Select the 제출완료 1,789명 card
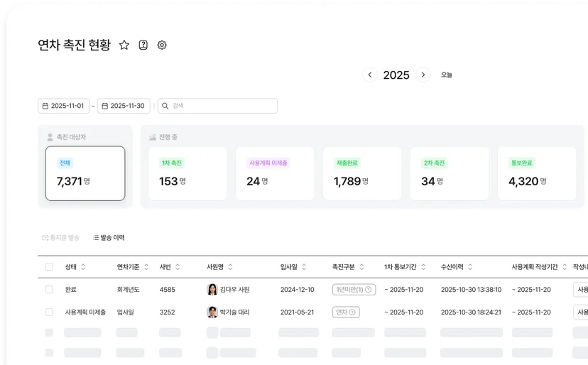 362,173
